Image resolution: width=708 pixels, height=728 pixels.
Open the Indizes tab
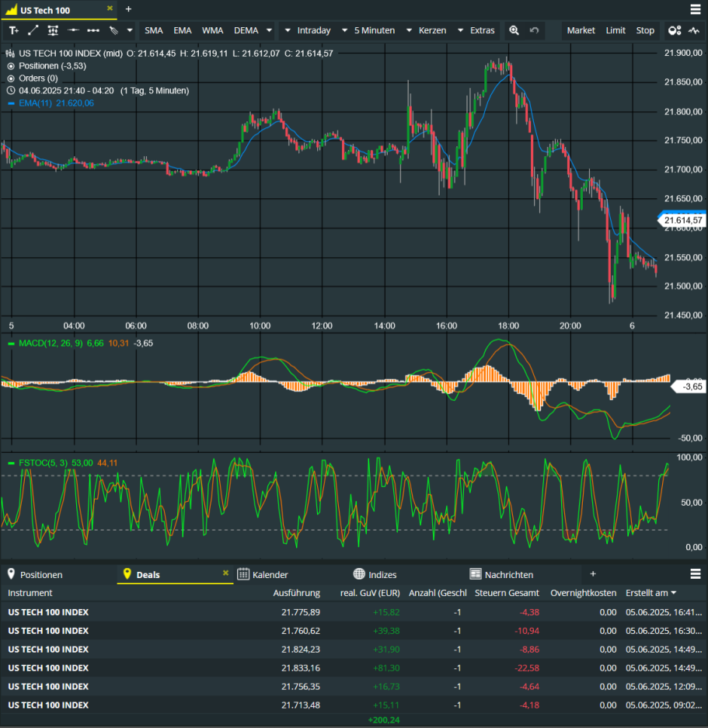click(382, 575)
